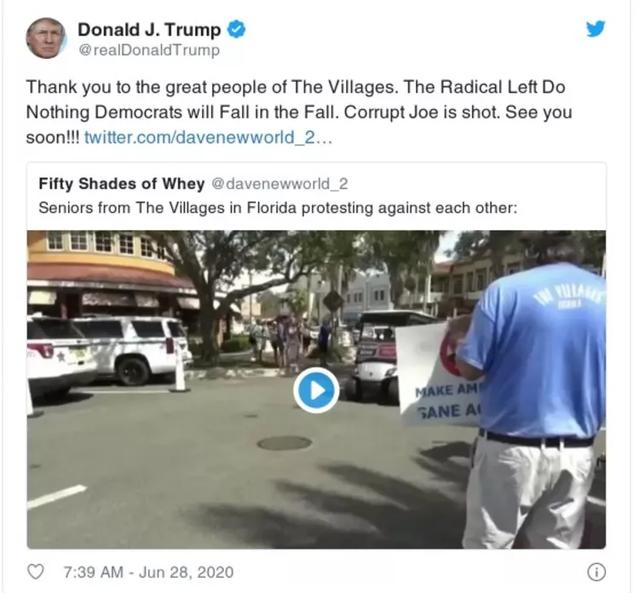Open quoted tweet text about Seniors
Viewport: 640px width, 593px height.
(278, 208)
